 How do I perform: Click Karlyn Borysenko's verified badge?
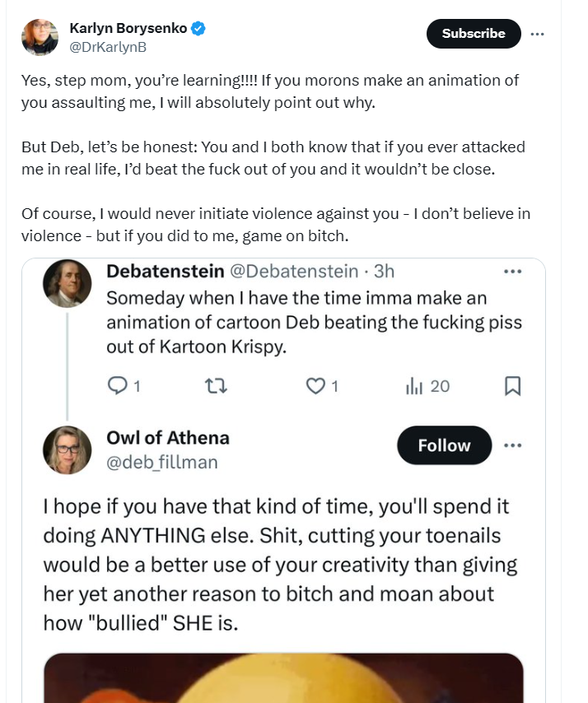tap(198, 28)
